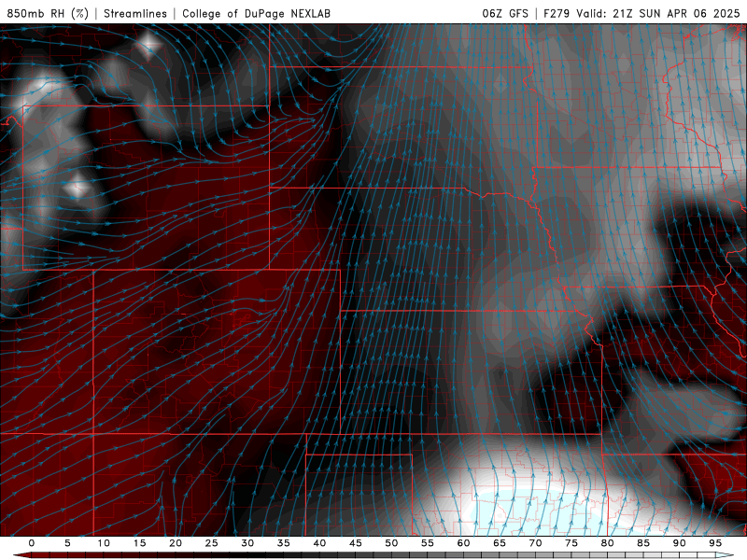Click the '40' value on color scale
The image size is (747, 560).
pos(319,543)
